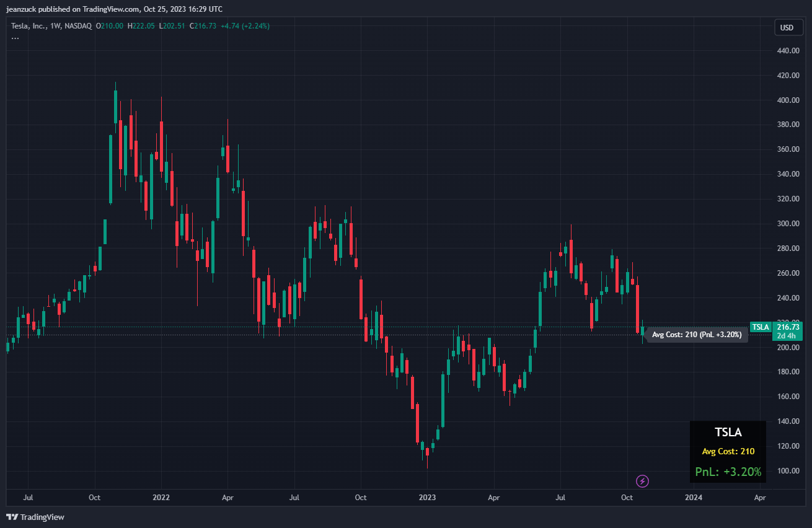The width and height of the screenshot is (812, 528).
Task: Click the 216.73 last price label
Action: [x=788, y=327]
